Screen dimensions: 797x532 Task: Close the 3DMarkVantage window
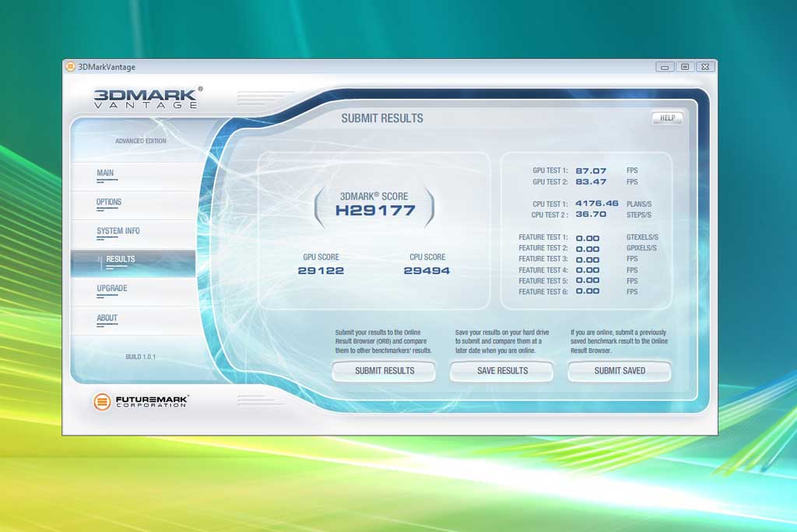(705, 67)
